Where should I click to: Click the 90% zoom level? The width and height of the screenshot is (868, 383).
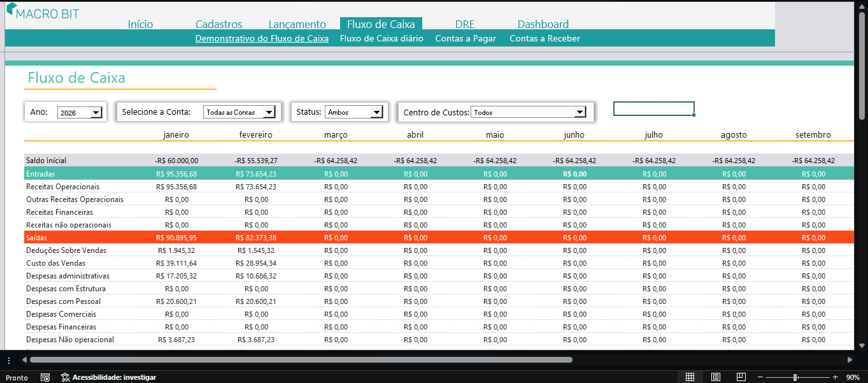[x=853, y=377]
